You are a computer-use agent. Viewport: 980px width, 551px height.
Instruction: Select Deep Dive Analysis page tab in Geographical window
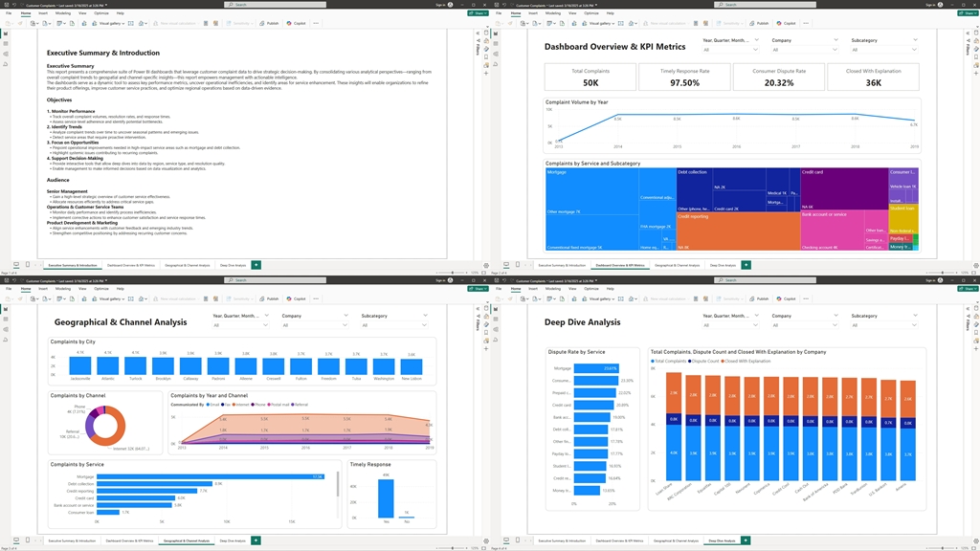pyautogui.click(x=233, y=540)
